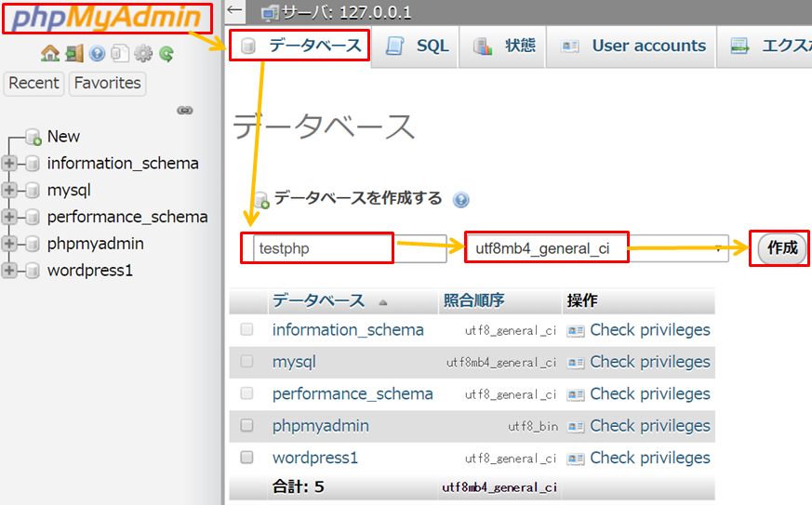Expand wordpress1 in the navigation tree

tap(10, 272)
